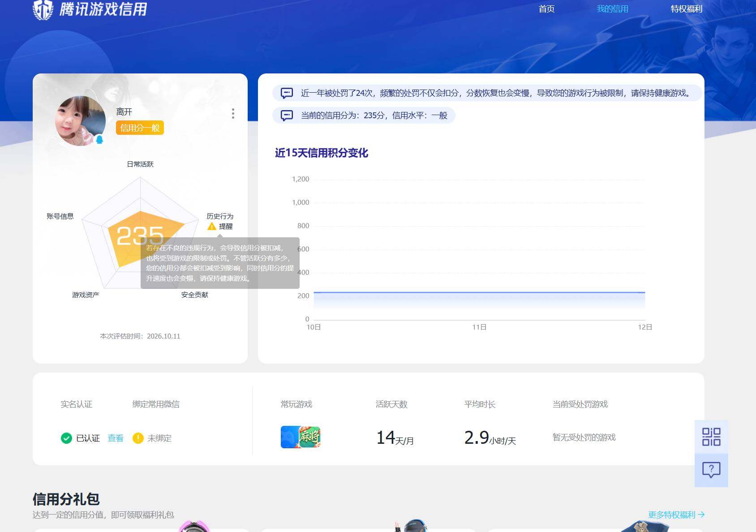Click the 11日 label on chart axis

(x=479, y=327)
